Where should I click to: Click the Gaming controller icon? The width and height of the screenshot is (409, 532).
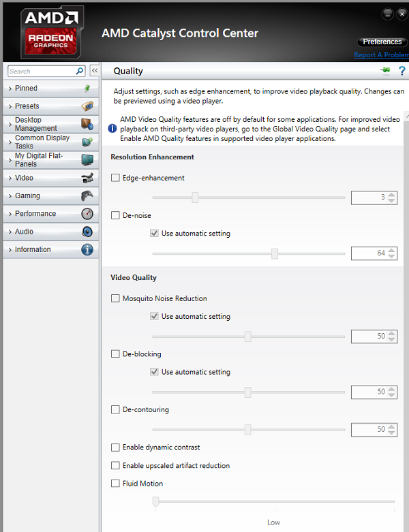tap(87, 195)
